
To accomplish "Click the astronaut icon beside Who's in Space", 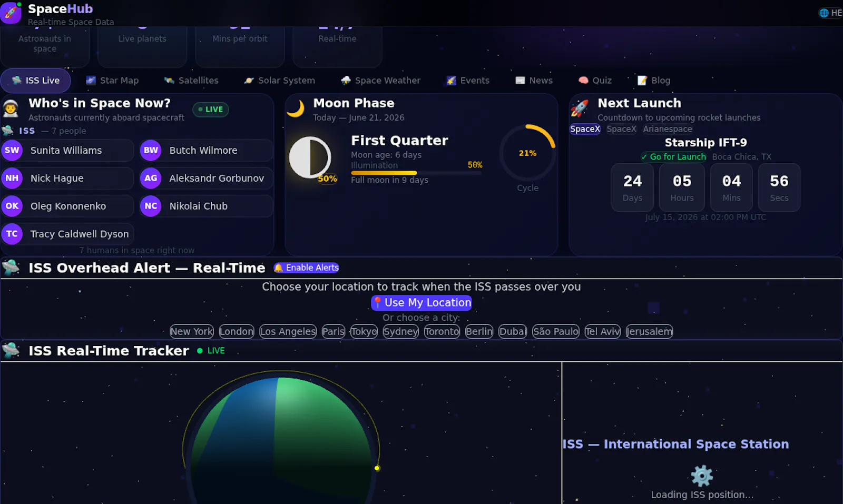I will pos(11,108).
